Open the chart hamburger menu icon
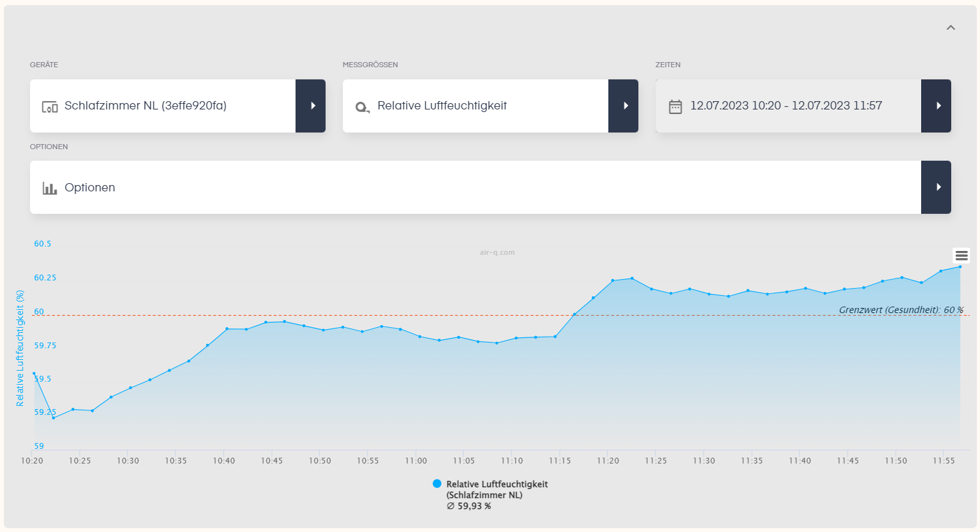This screenshot has height=532, width=980. pos(961,255)
